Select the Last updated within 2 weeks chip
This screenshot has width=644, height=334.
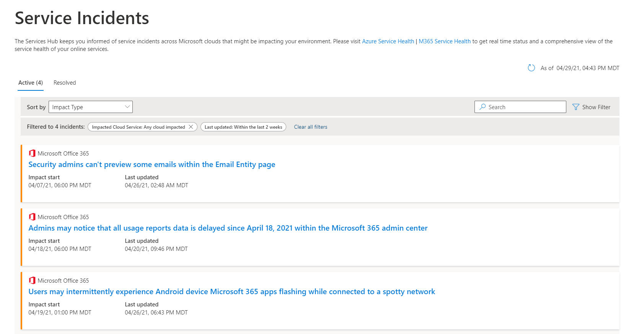tap(243, 127)
